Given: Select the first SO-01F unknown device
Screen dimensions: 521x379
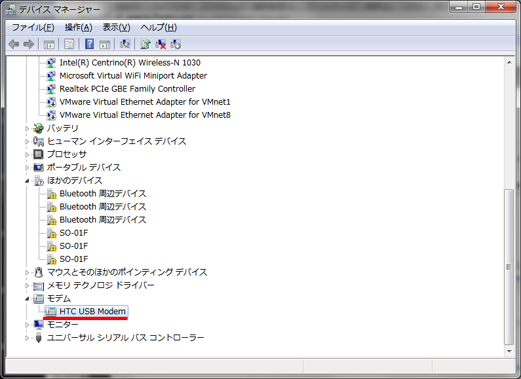Looking at the screenshot, I should click(73, 233).
